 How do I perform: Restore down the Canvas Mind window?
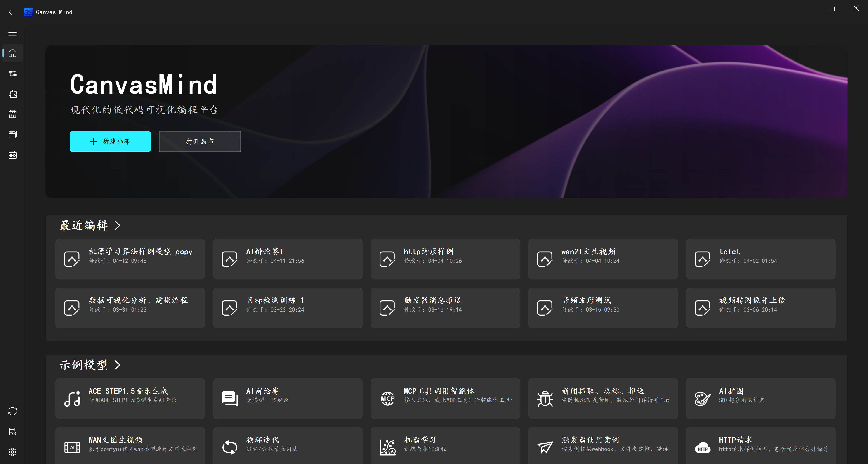pyautogui.click(x=833, y=8)
